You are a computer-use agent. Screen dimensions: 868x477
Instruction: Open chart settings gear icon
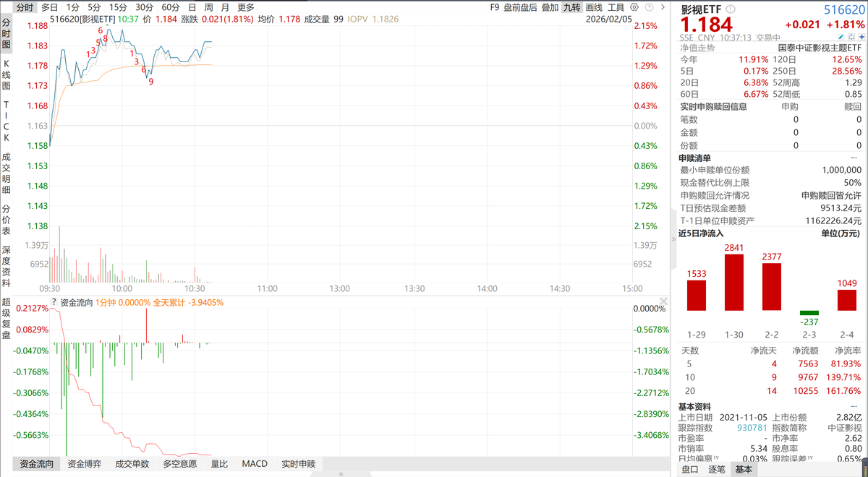pyautogui.click(x=634, y=7)
